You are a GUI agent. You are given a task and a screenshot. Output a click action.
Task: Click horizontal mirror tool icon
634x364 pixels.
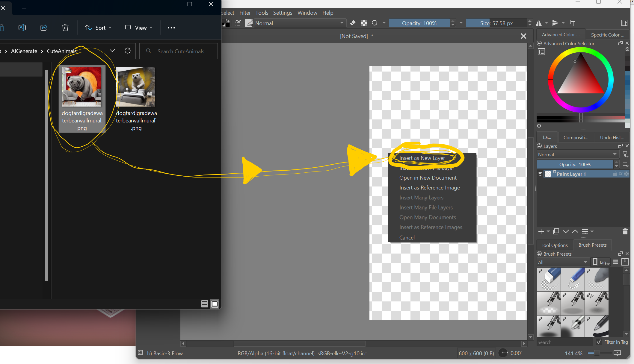pos(539,23)
